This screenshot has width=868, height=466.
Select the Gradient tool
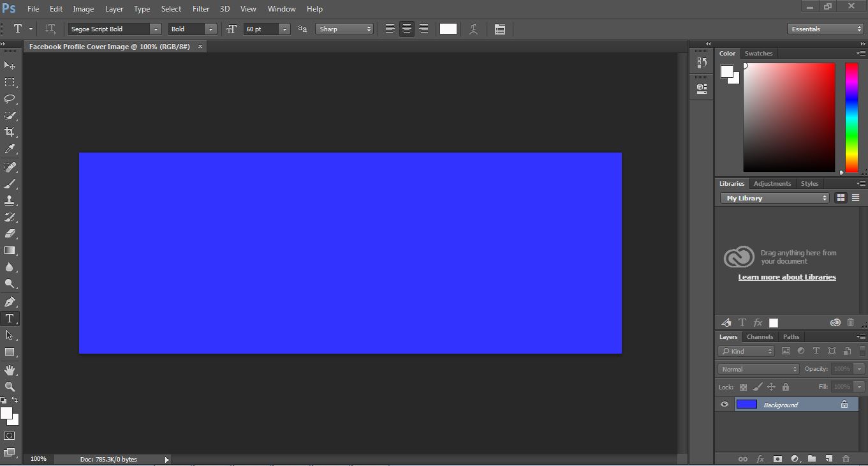coord(9,250)
